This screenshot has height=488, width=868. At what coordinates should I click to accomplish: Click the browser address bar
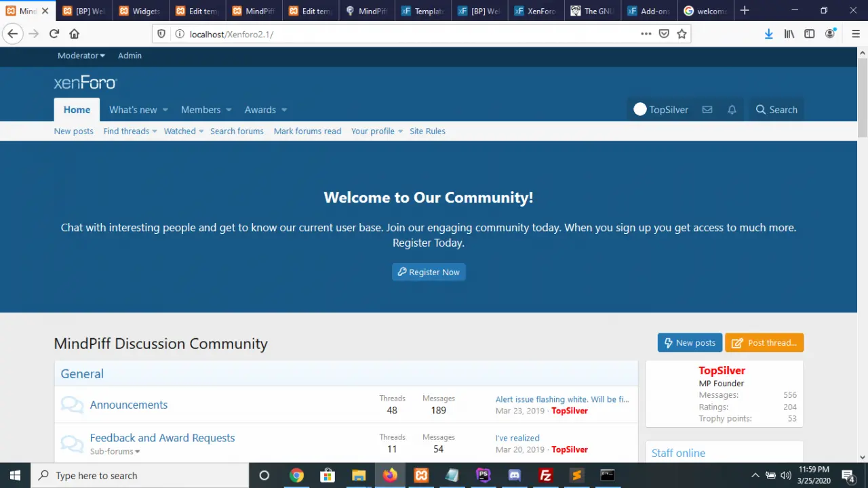tap(407, 34)
